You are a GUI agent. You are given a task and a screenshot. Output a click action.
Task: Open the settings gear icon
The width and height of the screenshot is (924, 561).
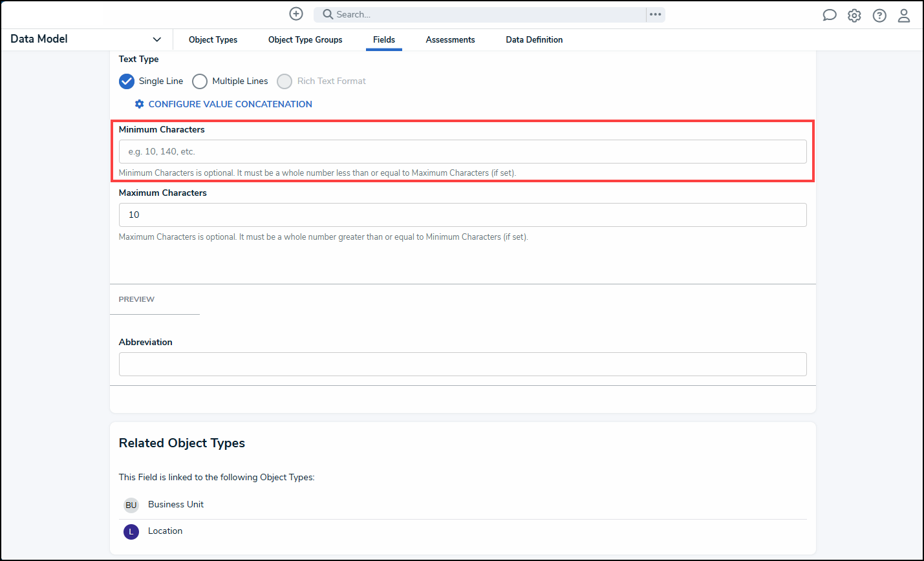pyautogui.click(x=854, y=16)
